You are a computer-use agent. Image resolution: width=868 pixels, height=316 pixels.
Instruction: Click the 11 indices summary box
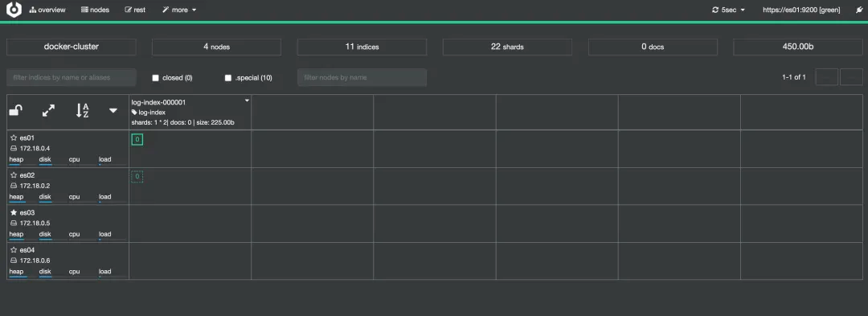[x=362, y=47]
